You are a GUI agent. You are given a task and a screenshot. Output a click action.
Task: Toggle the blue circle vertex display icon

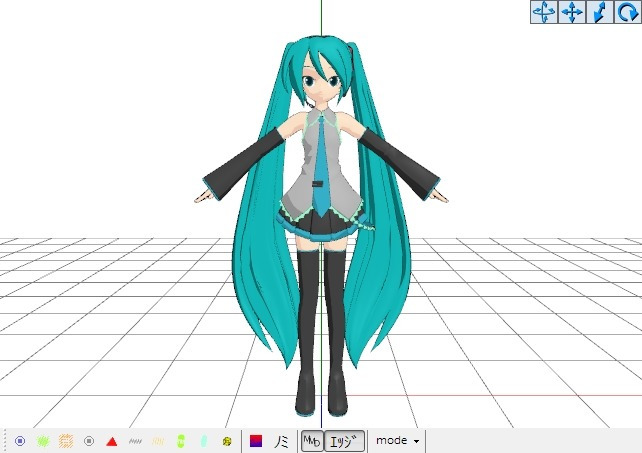[20, 441]
